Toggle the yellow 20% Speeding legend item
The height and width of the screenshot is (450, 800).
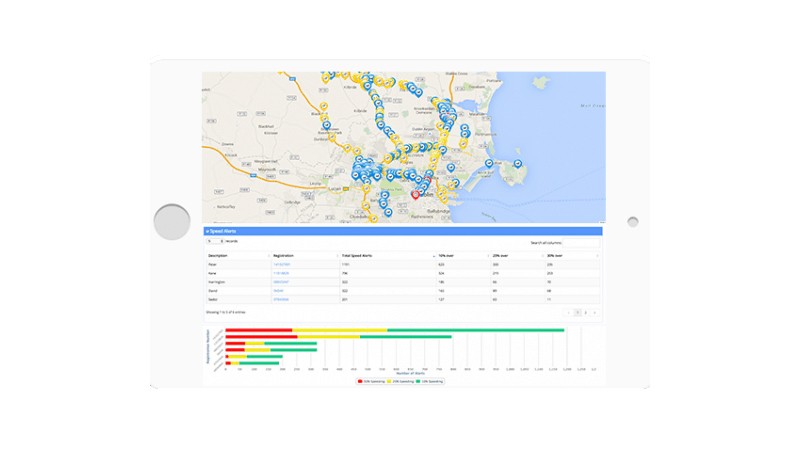point(401,381)
